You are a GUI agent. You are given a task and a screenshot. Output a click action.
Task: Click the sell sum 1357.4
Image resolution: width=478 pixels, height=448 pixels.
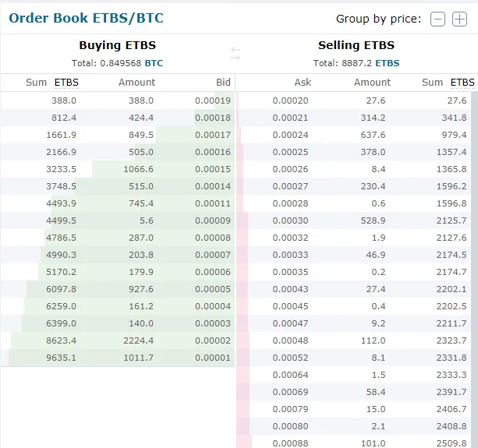(451, 152)
